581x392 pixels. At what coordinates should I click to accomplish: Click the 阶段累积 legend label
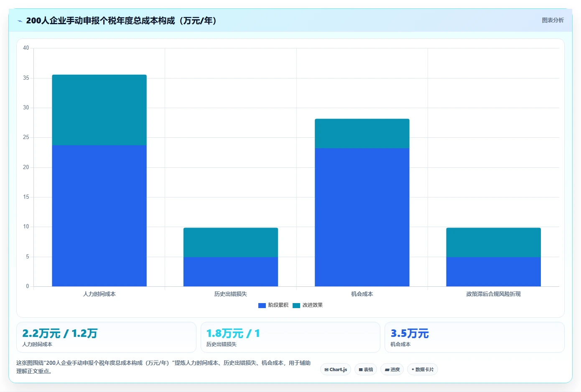278,305
